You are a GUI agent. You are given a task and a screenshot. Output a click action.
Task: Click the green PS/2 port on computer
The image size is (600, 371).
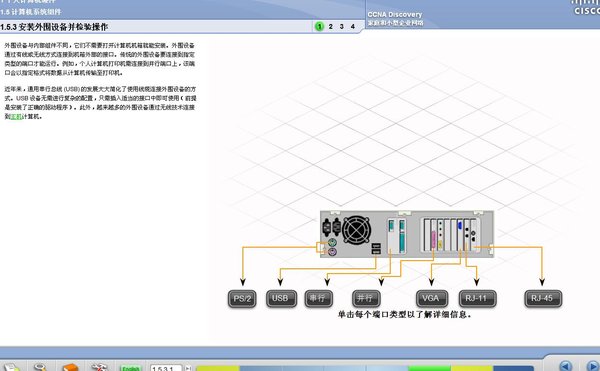click(x=332, y=242)
